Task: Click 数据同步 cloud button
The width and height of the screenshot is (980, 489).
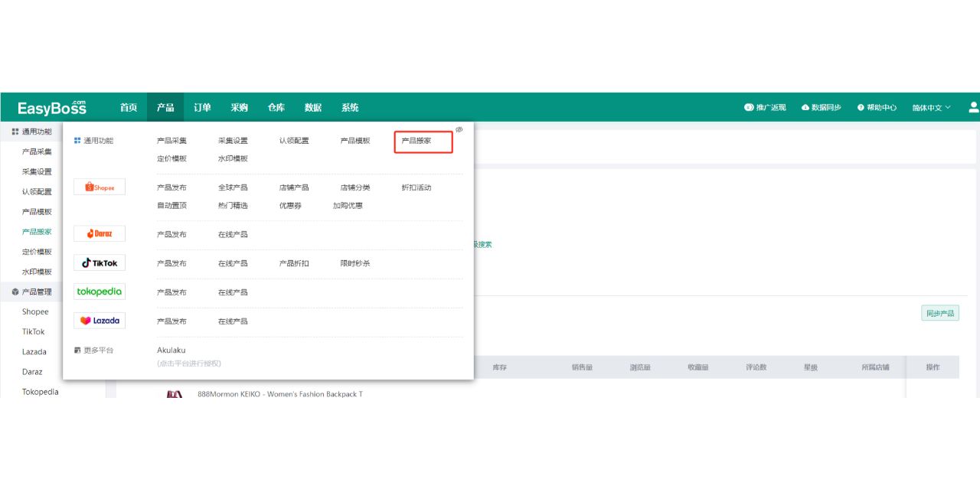Action: point(821,108)
